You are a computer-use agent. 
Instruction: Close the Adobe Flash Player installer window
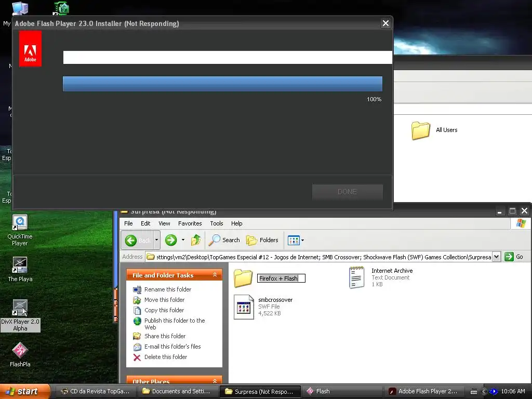point(386,23)
